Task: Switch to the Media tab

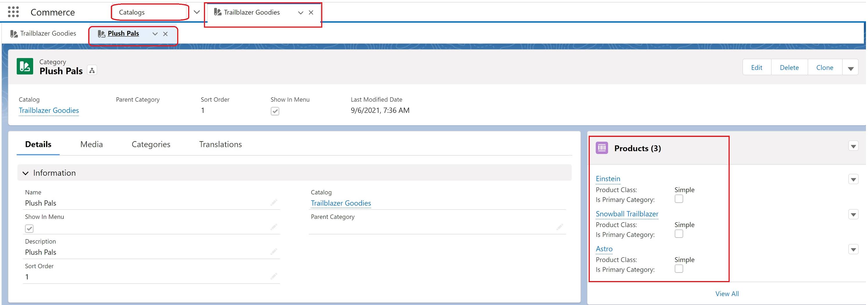Action: point(91,144)
